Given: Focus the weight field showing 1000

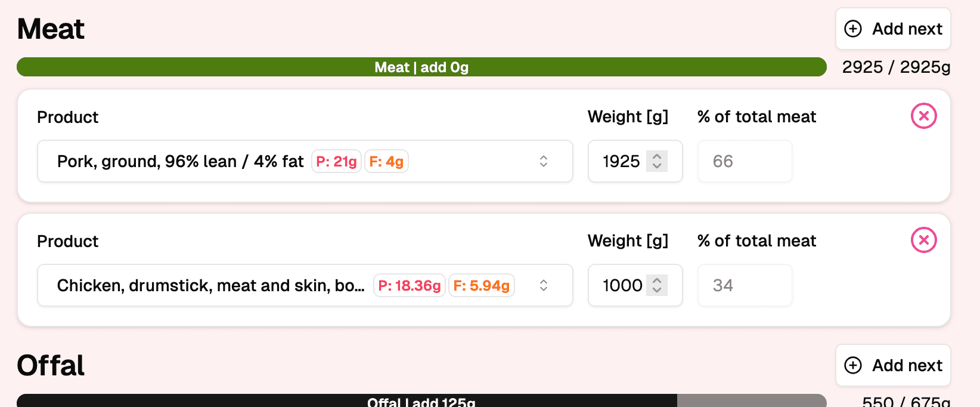Looking at the screenshot, I should coord(622,285).
